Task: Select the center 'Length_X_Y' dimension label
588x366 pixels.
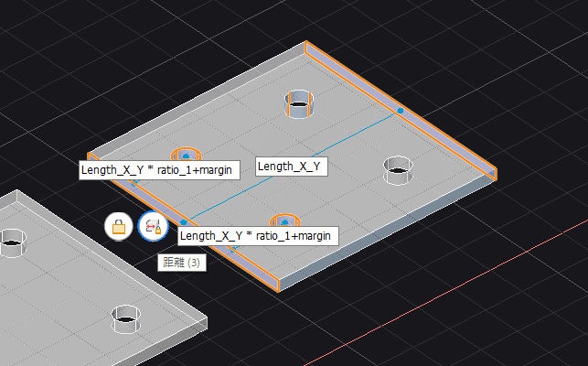Action: click(x=292, y=167)
